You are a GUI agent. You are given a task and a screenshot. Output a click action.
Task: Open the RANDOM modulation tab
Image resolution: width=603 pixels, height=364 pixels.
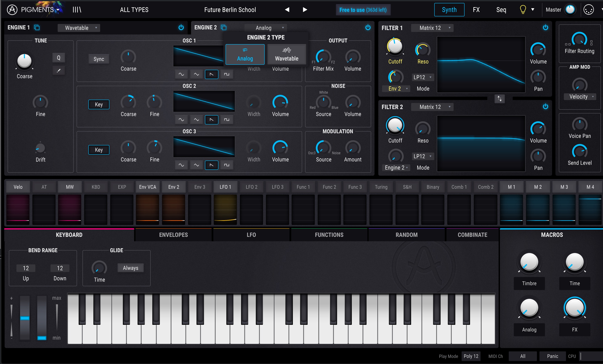(406, 235)
